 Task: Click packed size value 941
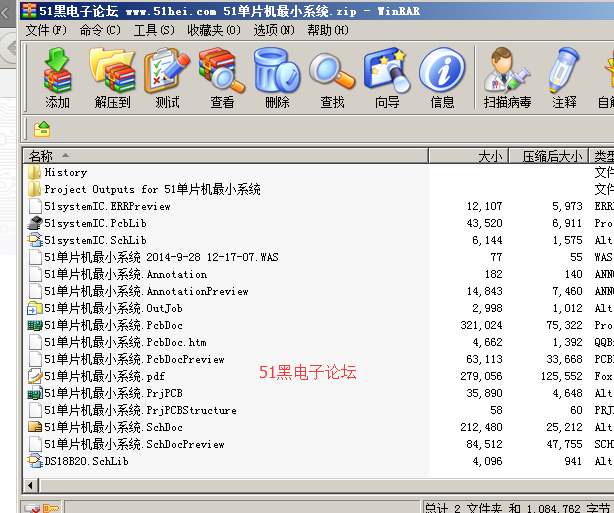tap(573, 461)
